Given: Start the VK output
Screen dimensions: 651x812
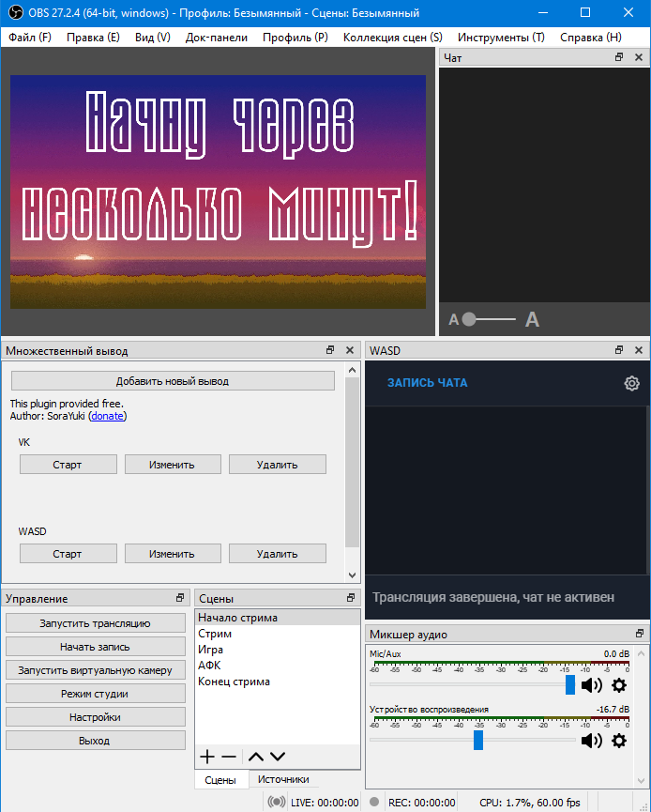Looking at the screenshot, I should pyautogui.click(x=68, y=465).
